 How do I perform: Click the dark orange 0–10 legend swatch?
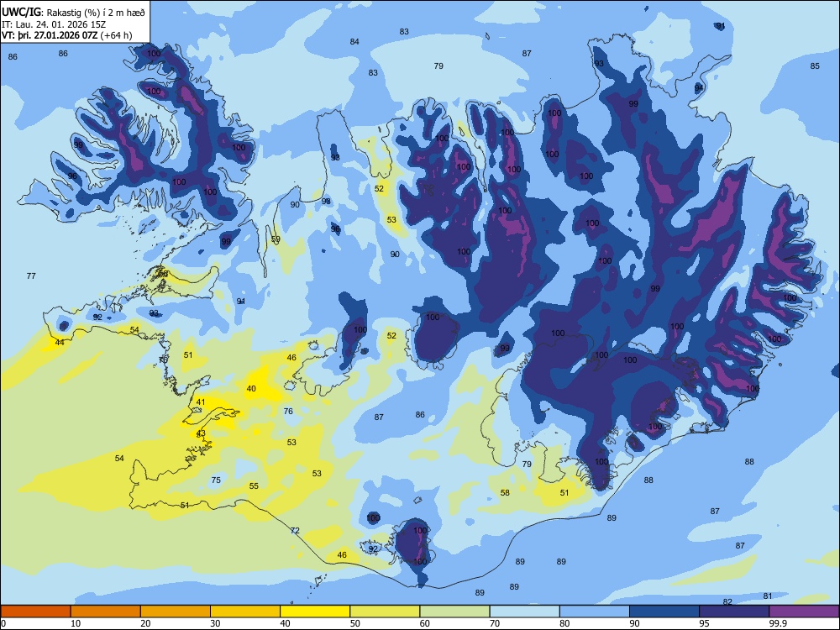[35, 612]
